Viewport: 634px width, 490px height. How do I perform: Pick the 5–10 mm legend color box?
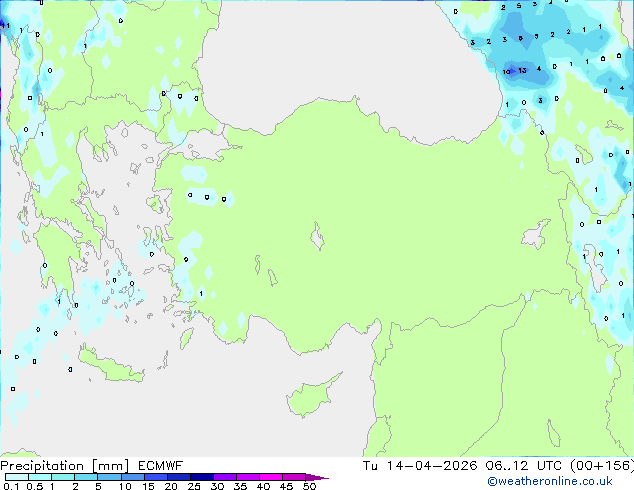point(109,477)
